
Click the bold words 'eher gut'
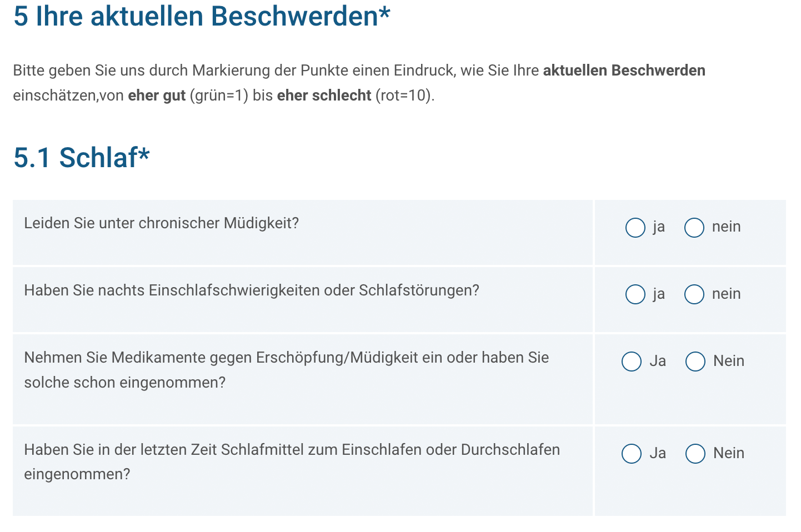pos(157,96)
